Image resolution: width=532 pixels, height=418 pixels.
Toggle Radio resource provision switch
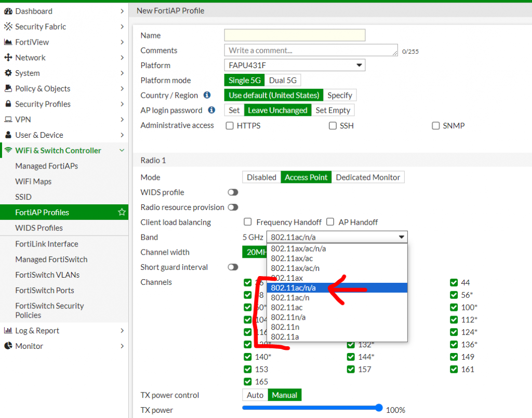point(233,207)
